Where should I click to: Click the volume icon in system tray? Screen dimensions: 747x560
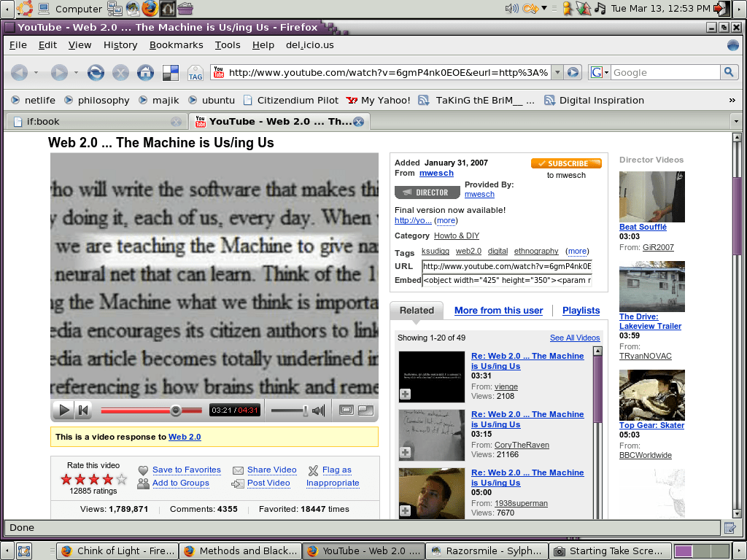pyautogui.click(x=511, y=9)
